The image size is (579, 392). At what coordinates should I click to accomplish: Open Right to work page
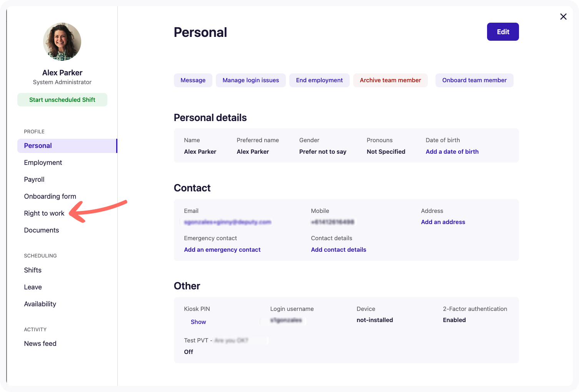pos(44,213)
